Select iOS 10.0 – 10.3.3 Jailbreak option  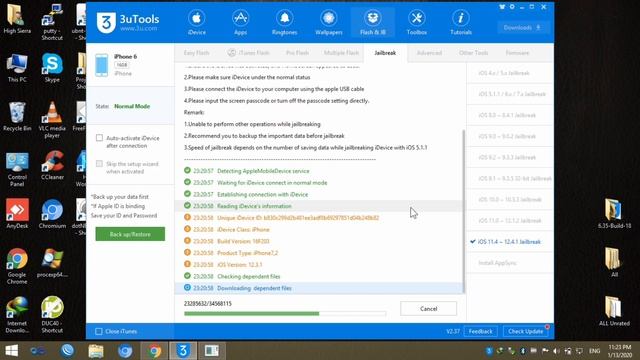coord(510,200)
